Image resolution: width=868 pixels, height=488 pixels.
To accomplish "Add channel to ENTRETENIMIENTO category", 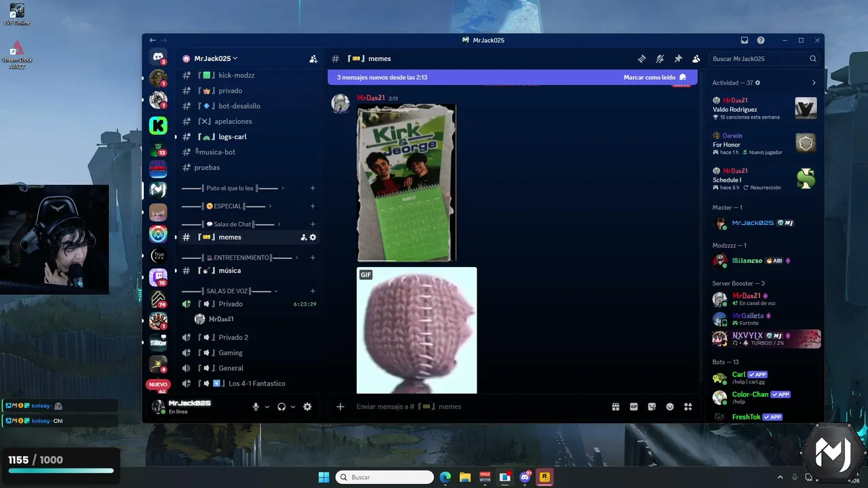I will point(313,258).
